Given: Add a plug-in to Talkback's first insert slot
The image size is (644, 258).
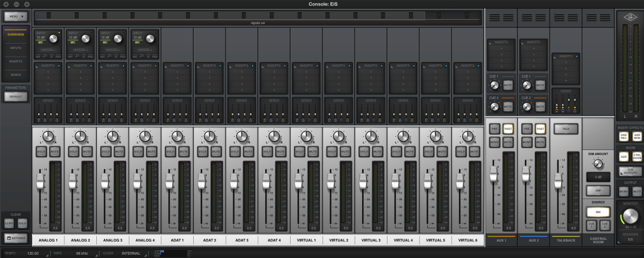Looking at the screenshot, I should [x=565, y=62].
